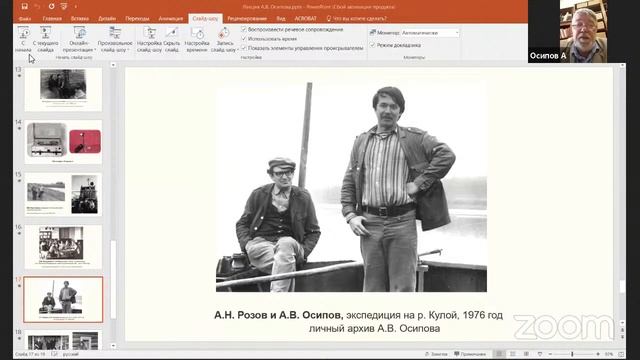640x360 pixels.
Task: Expand Record Slide Show dropdown arrow
Action: (238, 50)
